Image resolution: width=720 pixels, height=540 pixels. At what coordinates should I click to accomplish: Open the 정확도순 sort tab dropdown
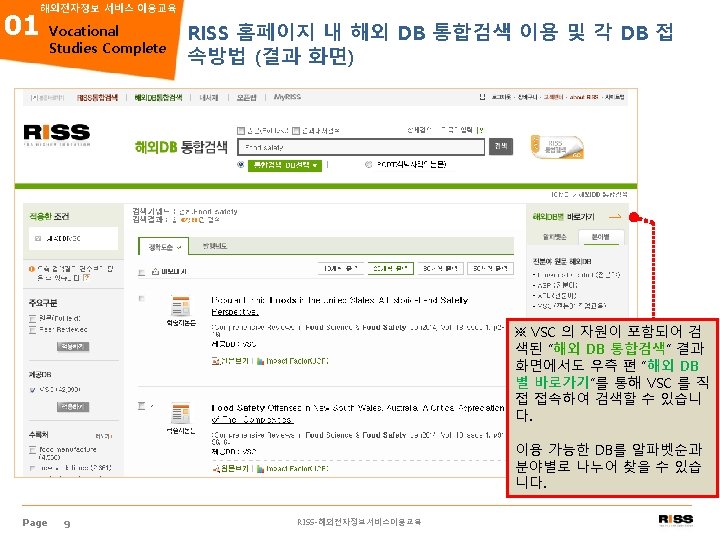click(x=164, y=247)
